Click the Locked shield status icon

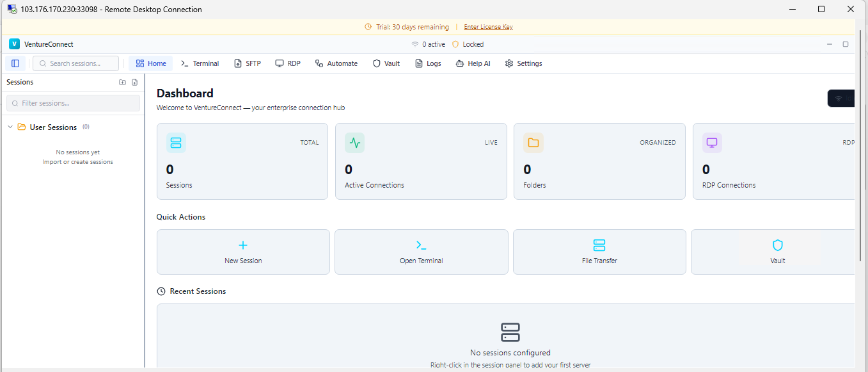pos(455,44)
